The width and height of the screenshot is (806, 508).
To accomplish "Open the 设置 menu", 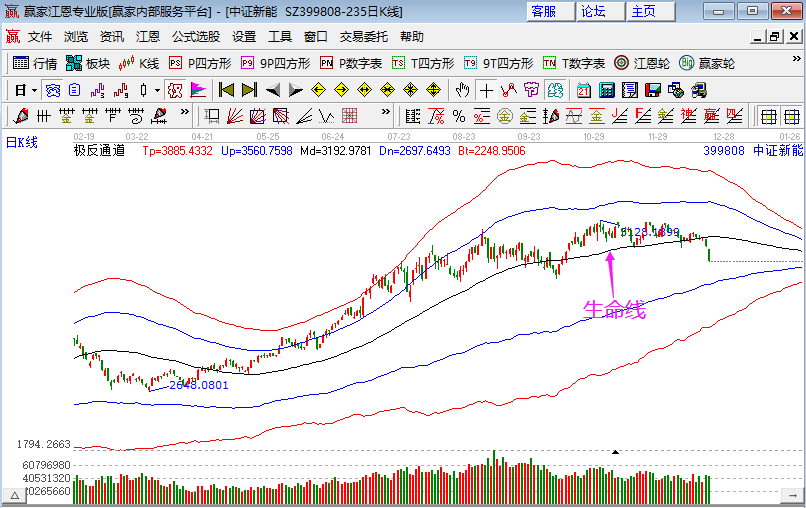I will [244, 37].
